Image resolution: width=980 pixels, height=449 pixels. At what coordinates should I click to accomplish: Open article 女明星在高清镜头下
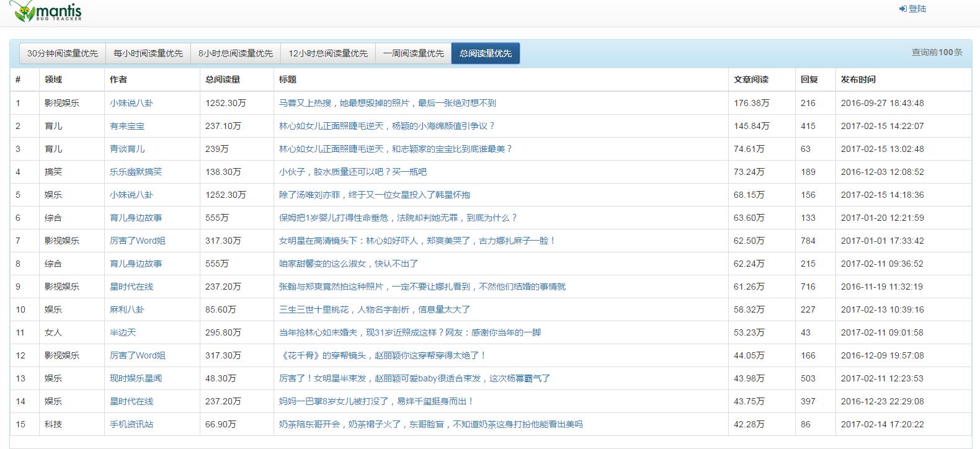pos(417,241)
